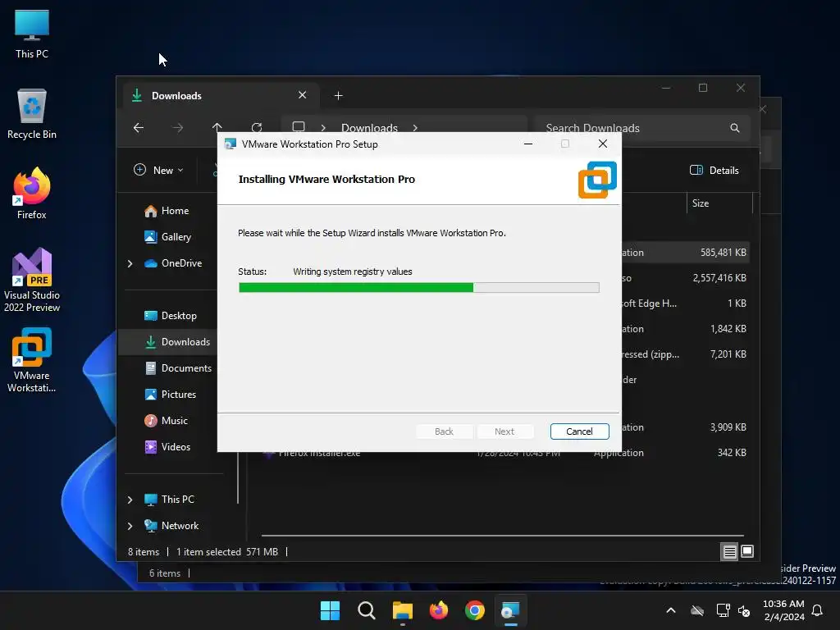840x630 pixels.
Task: Sort files by the Size column
Action: pos(719,203)
